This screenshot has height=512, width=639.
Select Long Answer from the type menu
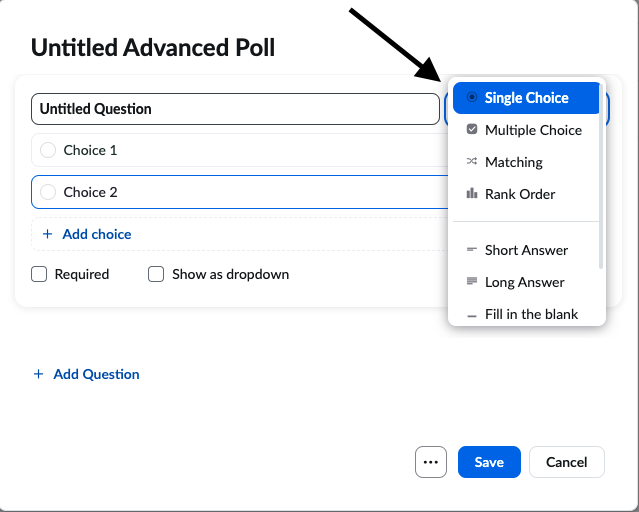[524, 282]
